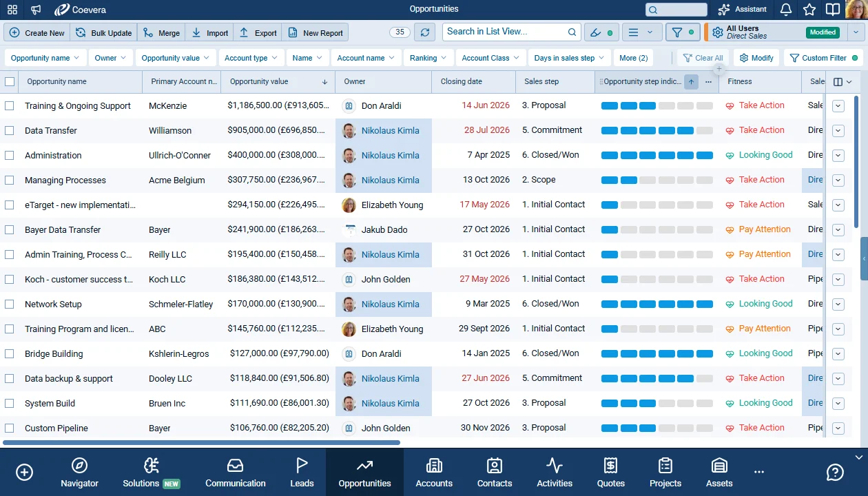Expand Days in sales step filter

point(569,58)
